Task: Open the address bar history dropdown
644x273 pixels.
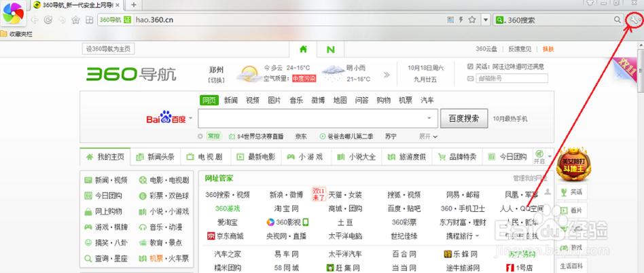Action: [x=486, y=20]
